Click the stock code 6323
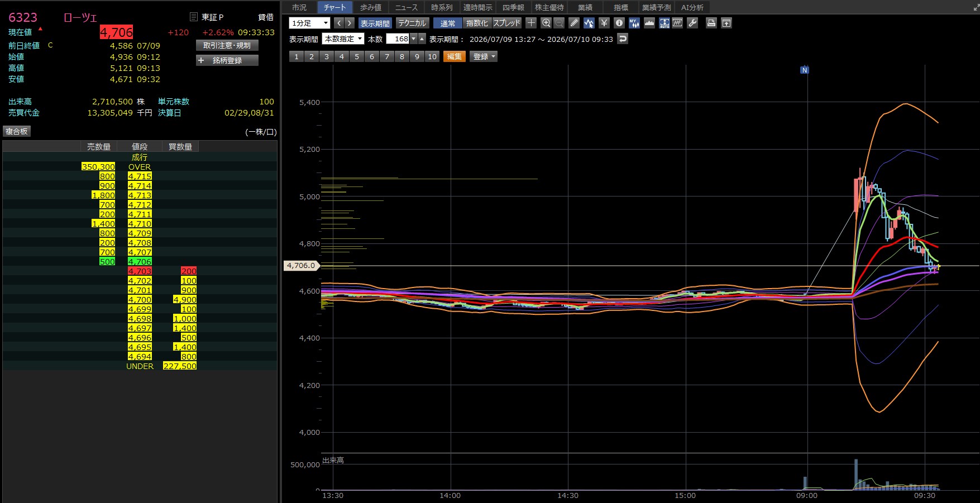 (23, 17)
